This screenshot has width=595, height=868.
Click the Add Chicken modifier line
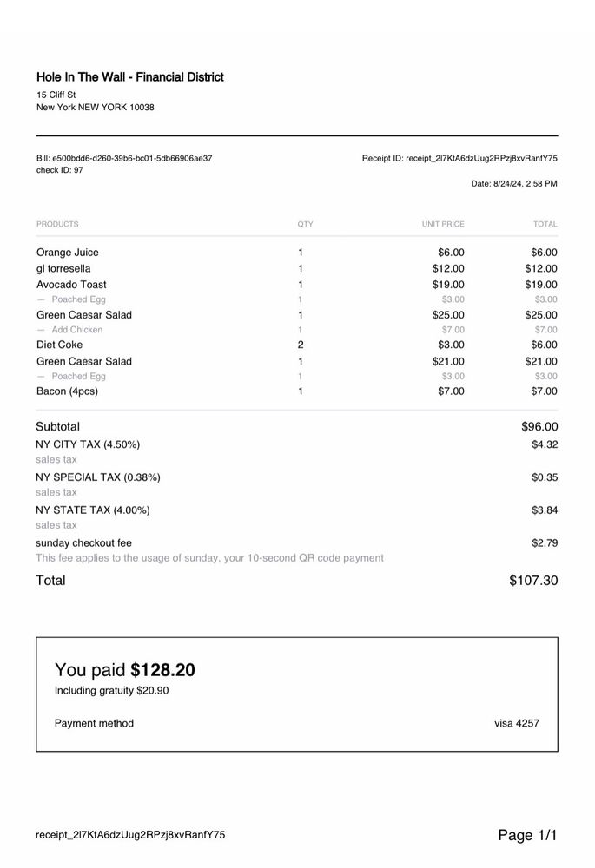point(76,330)
